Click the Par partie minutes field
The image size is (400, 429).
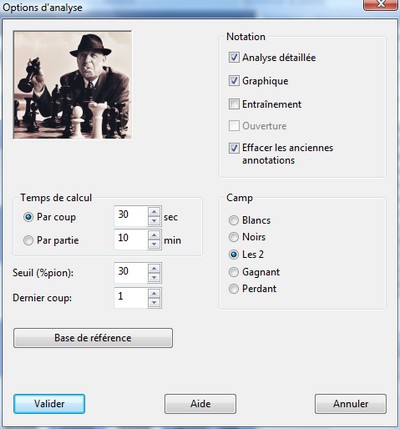click(x=131, y=239)
